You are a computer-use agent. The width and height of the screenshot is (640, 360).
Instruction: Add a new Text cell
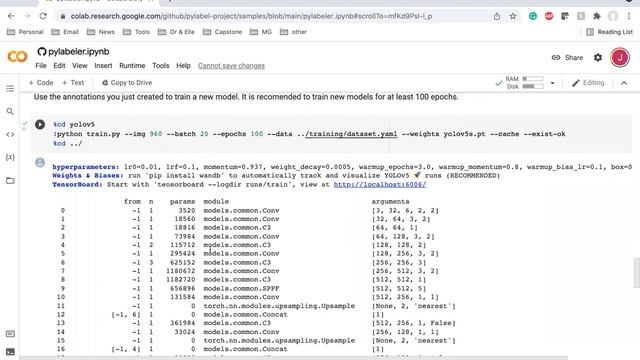(x=73, y=83)
